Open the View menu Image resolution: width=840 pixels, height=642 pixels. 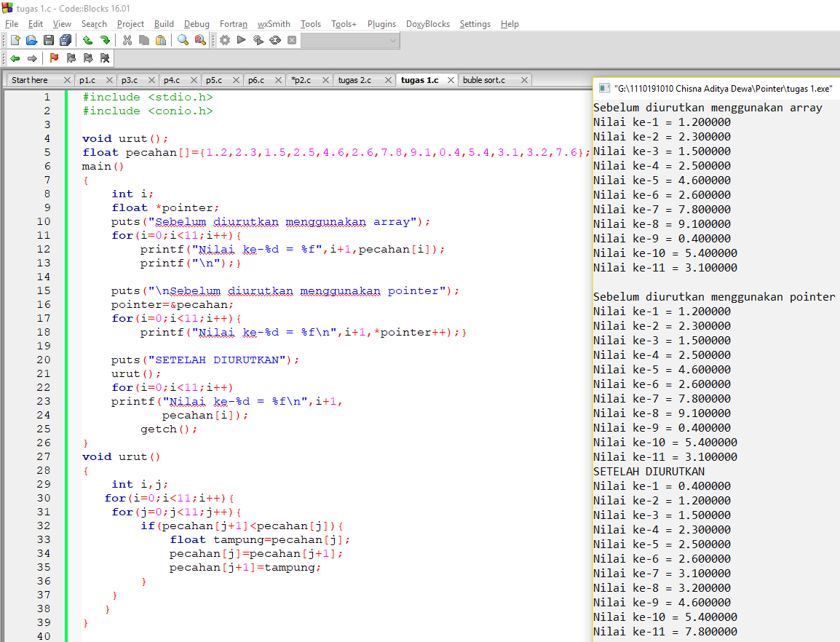click(x=62, y=24)
